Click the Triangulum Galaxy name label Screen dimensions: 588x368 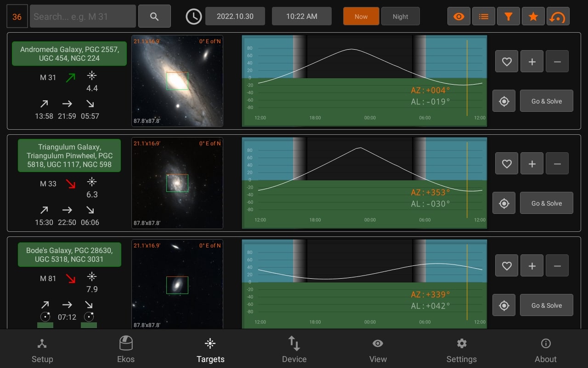[x=69, y=155]
